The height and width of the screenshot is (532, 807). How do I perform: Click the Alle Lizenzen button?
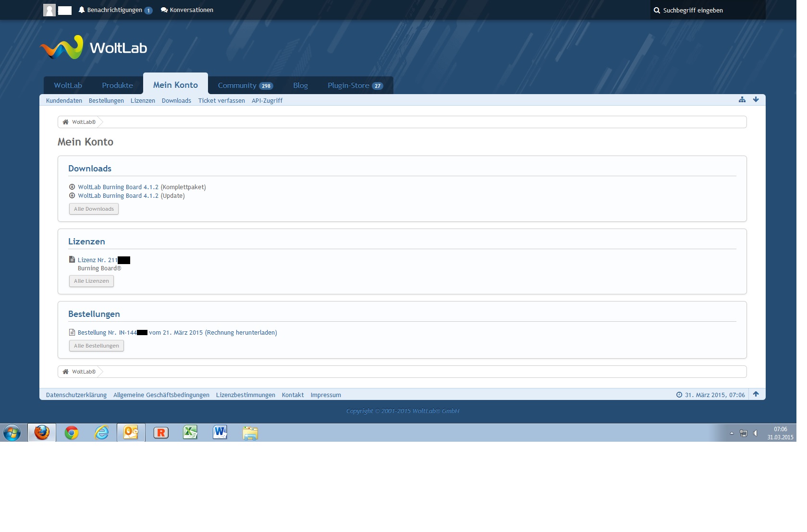[x=91, y=281]
